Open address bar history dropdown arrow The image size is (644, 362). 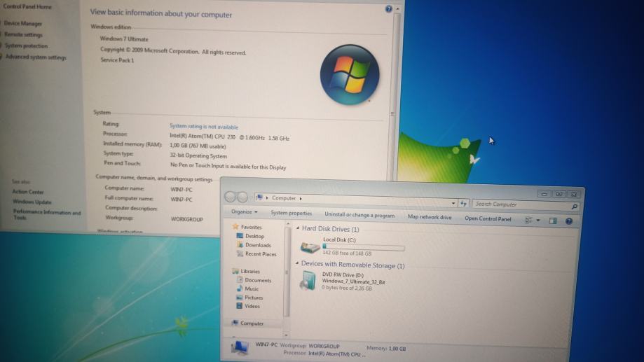click(x=453, y=202)
